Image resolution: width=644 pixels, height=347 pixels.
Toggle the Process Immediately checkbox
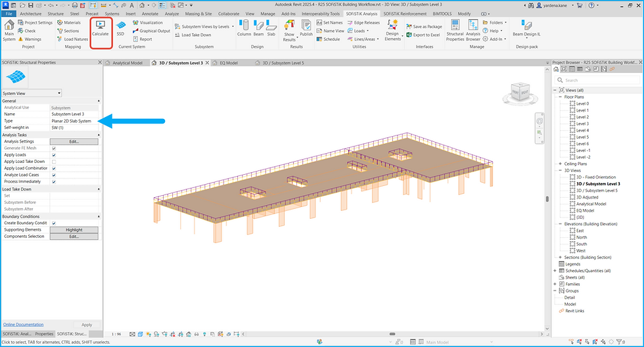54,181
